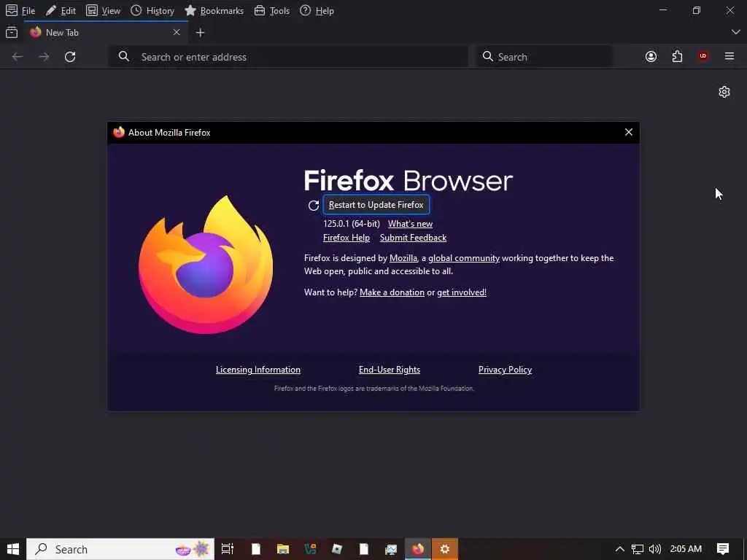The width and height of the screenshot is (747, 560).
Task: Open Task View on the taskbar
Action: click(x=228, y=549)
